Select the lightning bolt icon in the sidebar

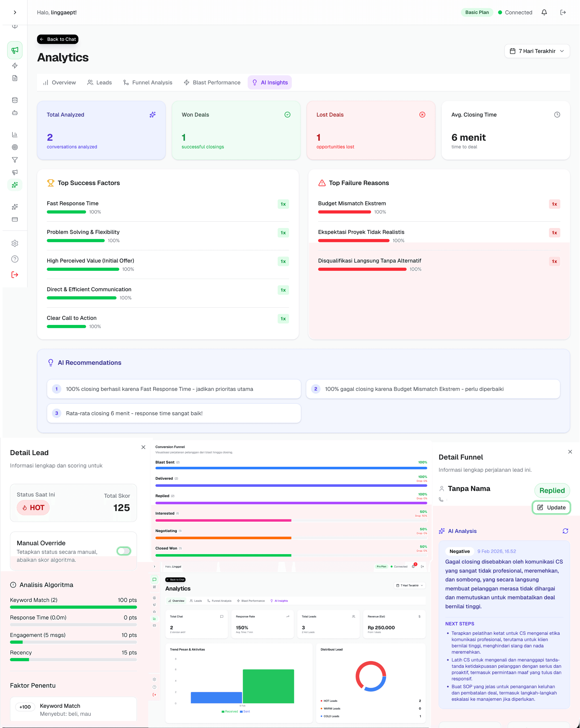pyautogui.click(x=15, y=66)
